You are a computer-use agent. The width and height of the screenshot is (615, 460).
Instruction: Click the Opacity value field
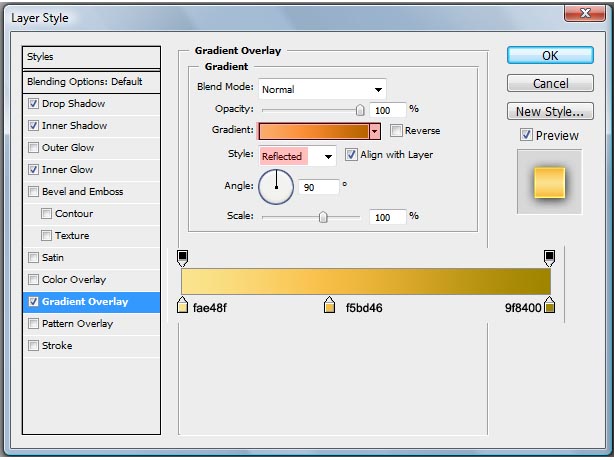(388, 110)
